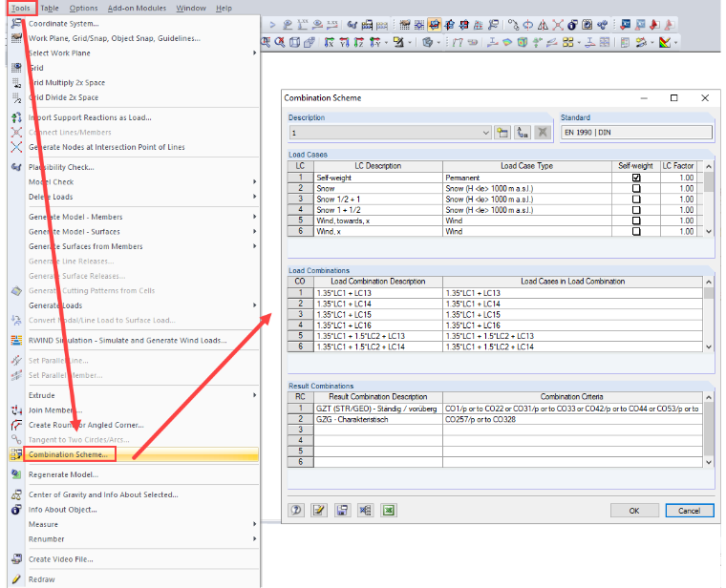Open the Tools menu

click(x=21, y=8)
